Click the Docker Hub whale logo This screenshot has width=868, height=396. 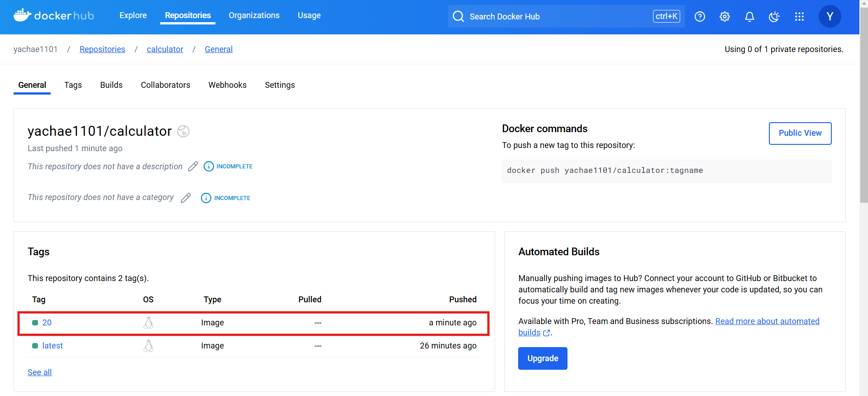pyautogui.click(x=23, y=15)
